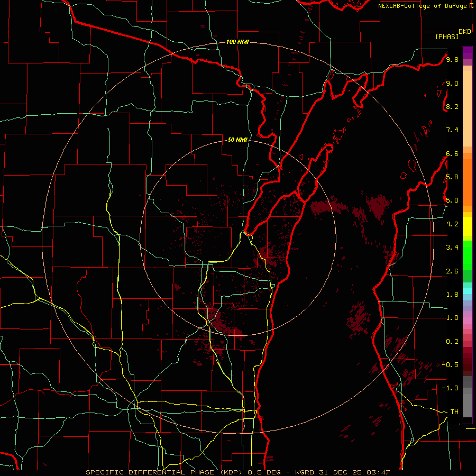Click the [PHAS] units label
This screenshot has height=476, width=476.
[x=447, y=36]
